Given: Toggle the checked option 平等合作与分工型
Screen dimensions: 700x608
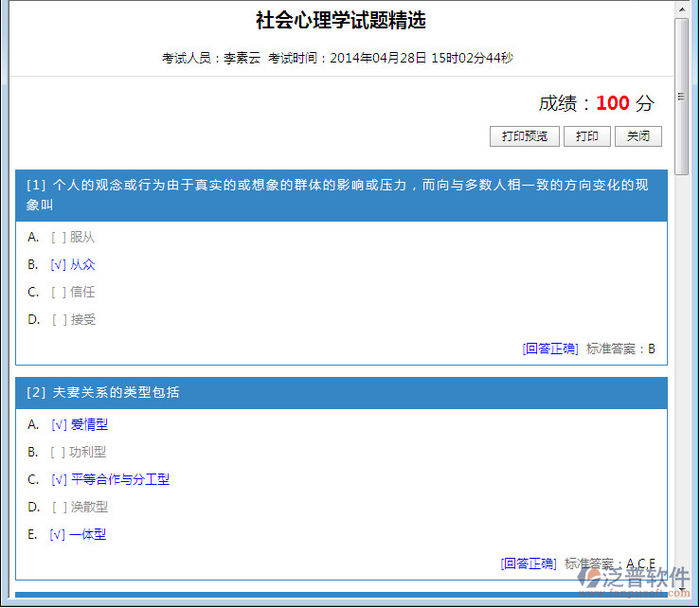Looking at the screenshot, I should click(x=59, y=479).
